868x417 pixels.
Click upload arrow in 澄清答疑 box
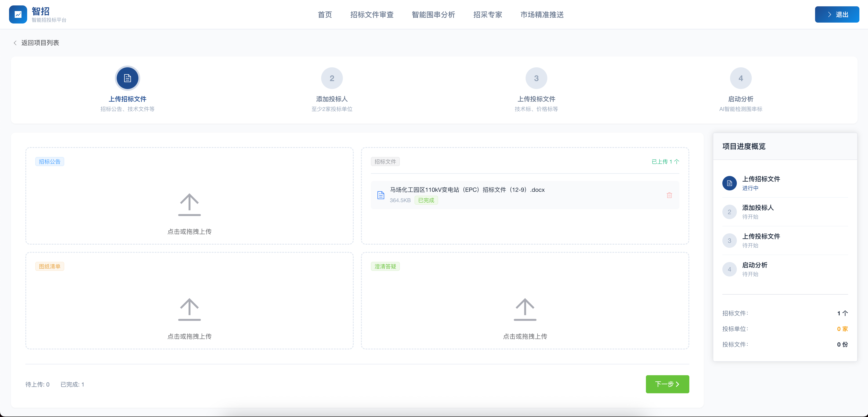tap(525, 309)
